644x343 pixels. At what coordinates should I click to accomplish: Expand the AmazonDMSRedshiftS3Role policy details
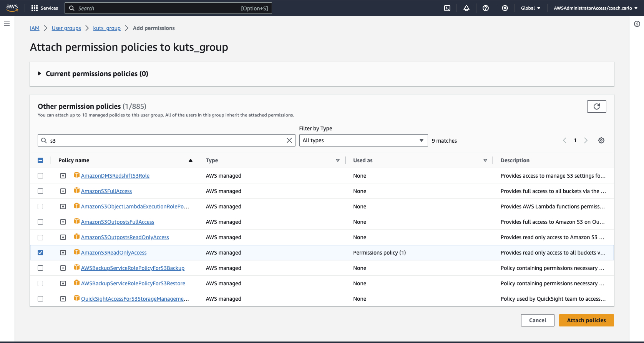click(x=63, y=176)
